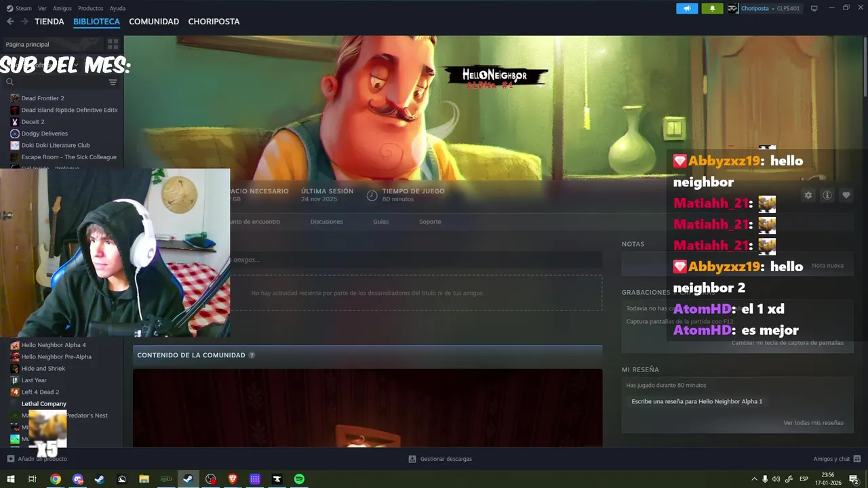
Task: Select Escape Room - The Sick Colleague
Action: click(69, 157)
